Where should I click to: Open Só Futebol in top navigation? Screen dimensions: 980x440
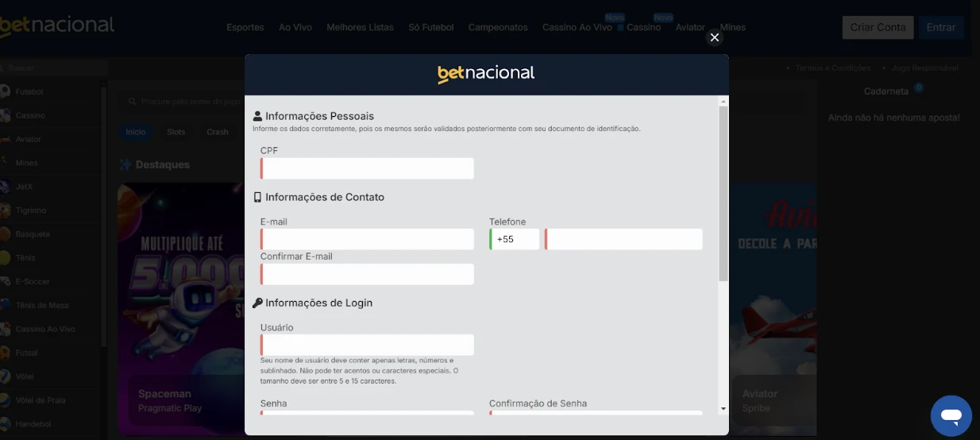(x=431, y=27)
